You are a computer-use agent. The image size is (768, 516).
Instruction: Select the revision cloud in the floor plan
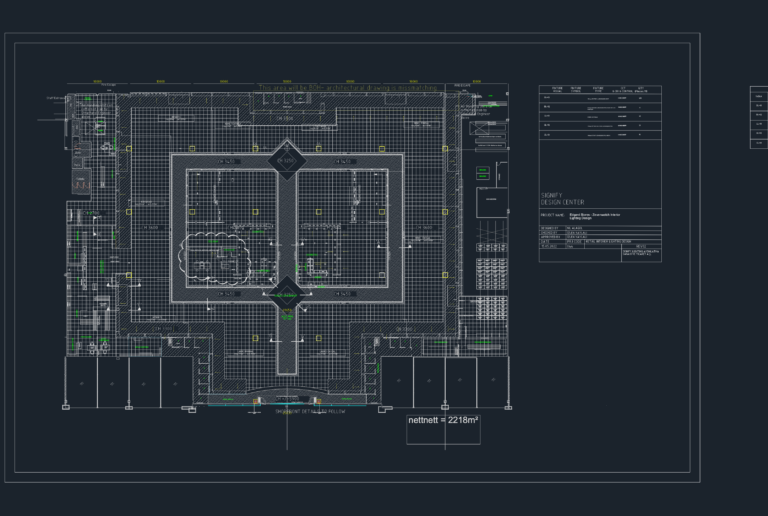coord(215,258)
